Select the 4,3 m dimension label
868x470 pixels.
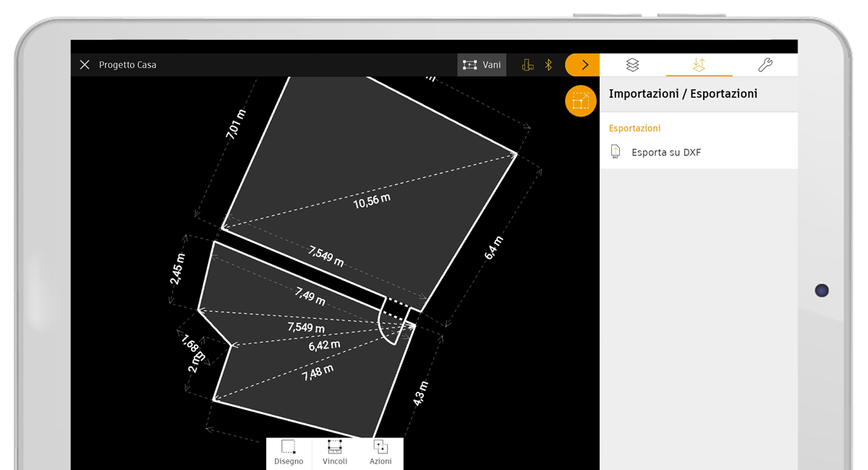tap(420, 393)
